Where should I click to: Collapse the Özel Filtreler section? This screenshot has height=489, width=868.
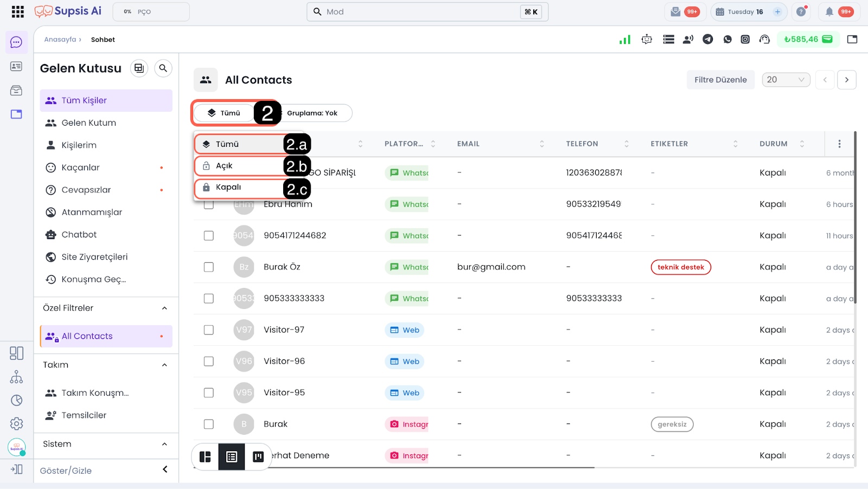[x=164, y=308]
